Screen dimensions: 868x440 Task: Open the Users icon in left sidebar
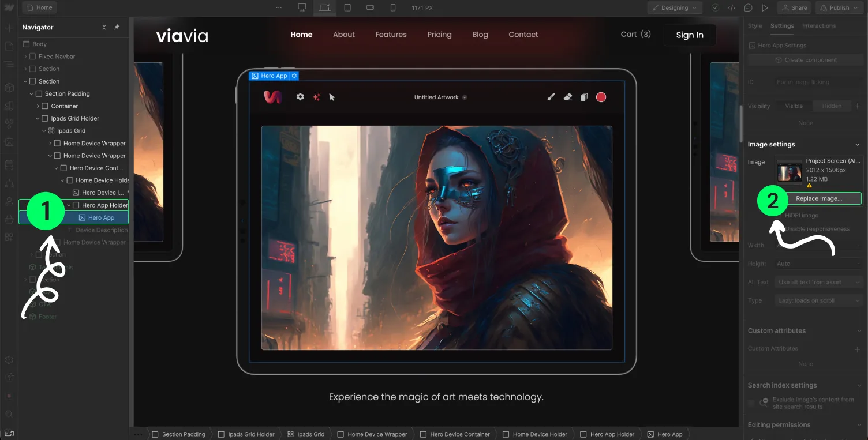[9, 201]
